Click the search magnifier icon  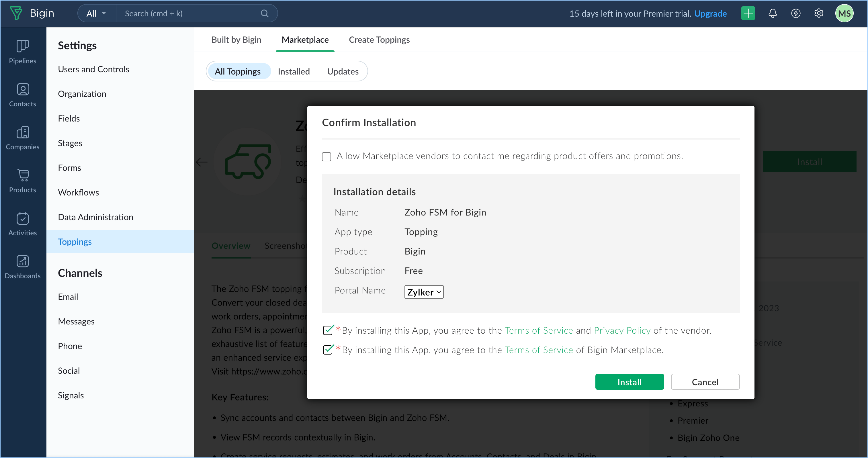tap(265, 13)
